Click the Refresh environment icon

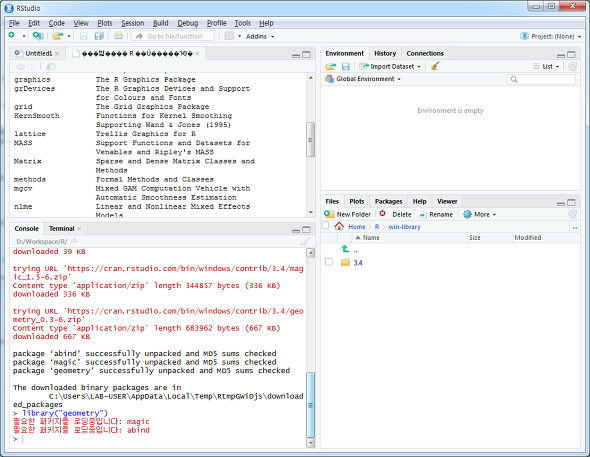point(573,67)
